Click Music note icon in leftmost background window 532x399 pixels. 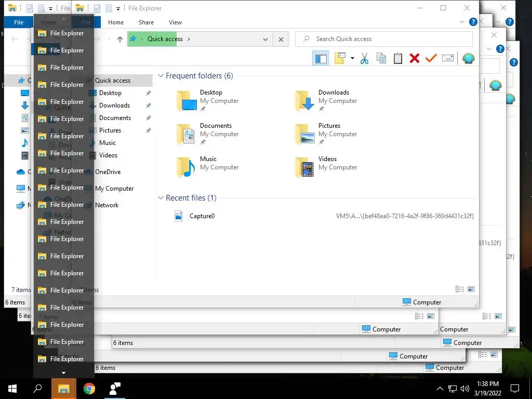coord(25,143)
